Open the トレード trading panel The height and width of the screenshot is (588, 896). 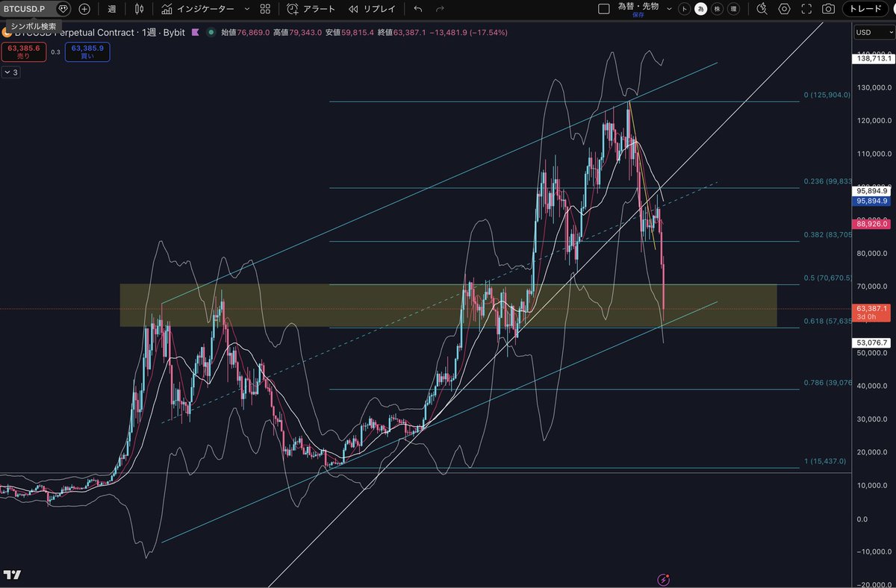click(865, 9)
